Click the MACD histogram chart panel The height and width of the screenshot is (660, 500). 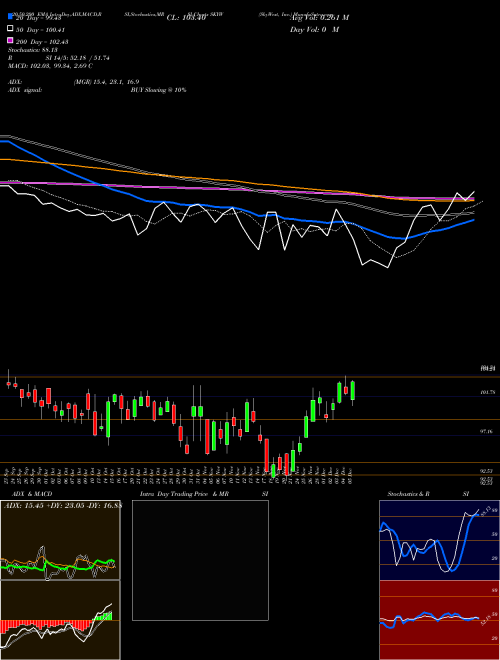pos(60,620)
